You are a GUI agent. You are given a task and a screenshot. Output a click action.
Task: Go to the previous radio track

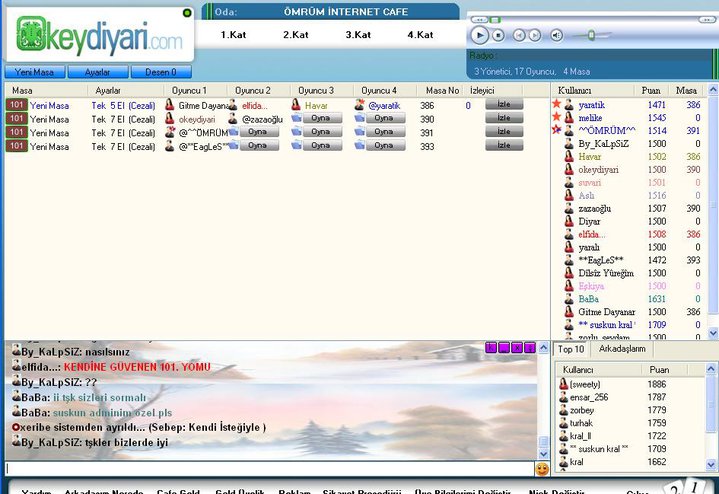pyautogui.click(x=519, y=35)
